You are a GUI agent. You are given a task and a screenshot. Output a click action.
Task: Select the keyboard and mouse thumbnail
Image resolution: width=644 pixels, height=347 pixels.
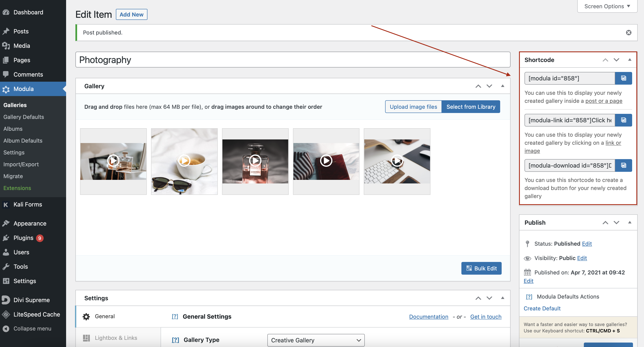pos(397,161)
